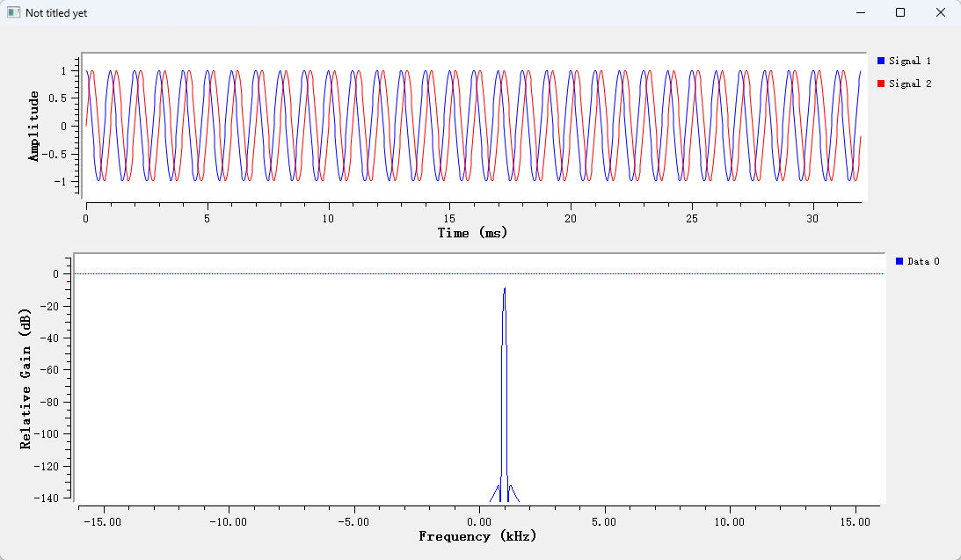The height and width of the screenshot is (560, 961).
Task: Click the 'Not titled yet' window title
Action: (56, 13)
